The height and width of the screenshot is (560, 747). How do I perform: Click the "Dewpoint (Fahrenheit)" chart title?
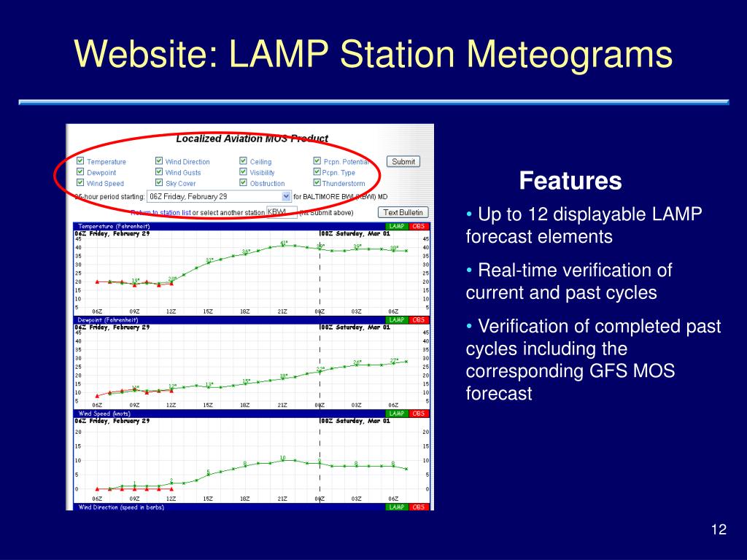click(x=108, y=320)
